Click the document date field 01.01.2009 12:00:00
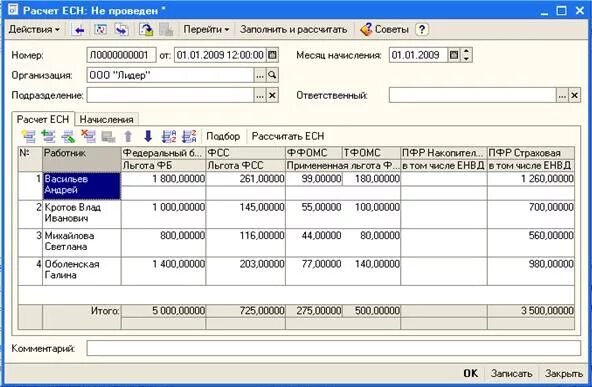The height and width of the screenshot is (387, 592). [220, 55]
